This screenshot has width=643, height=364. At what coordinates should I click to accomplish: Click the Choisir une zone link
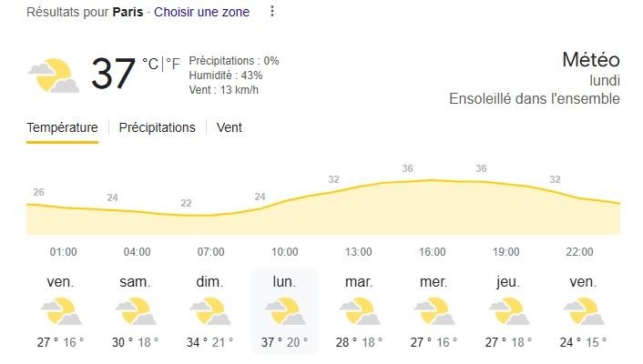202,12
